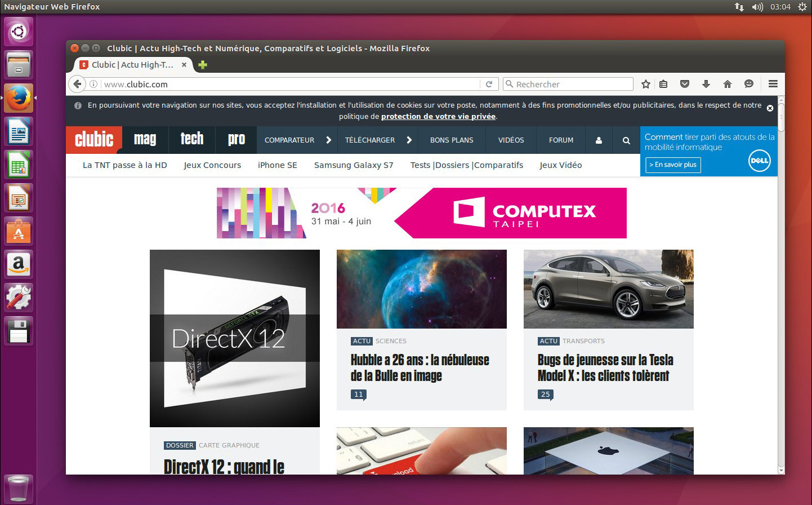Screen dimensions: 812x505
Task: Open the system sound volume indicator
Action: (x=757, y=7)
